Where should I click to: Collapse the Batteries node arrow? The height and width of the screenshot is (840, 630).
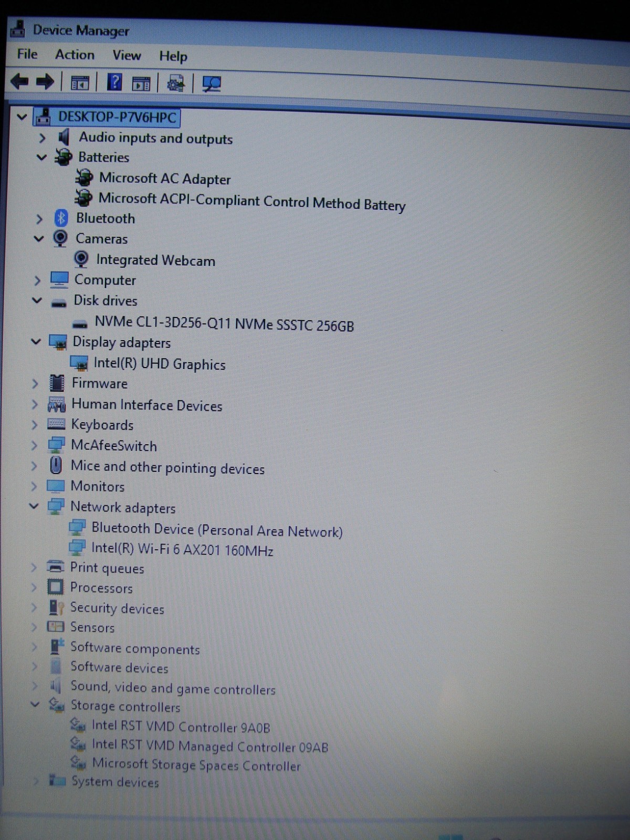tap(41, 157)
